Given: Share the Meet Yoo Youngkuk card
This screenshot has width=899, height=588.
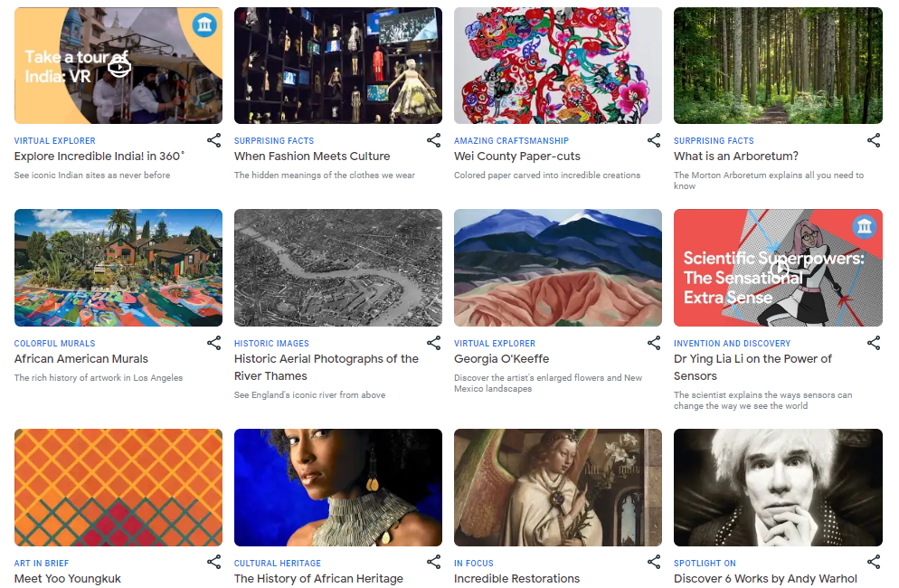Looking at the screenshot, I should [x=213, y=562].
